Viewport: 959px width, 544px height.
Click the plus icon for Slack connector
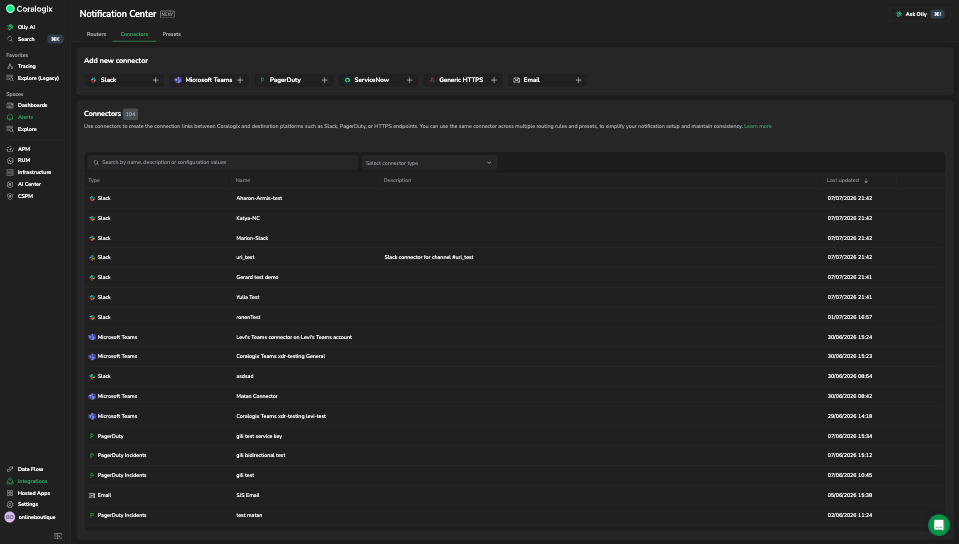155,80
